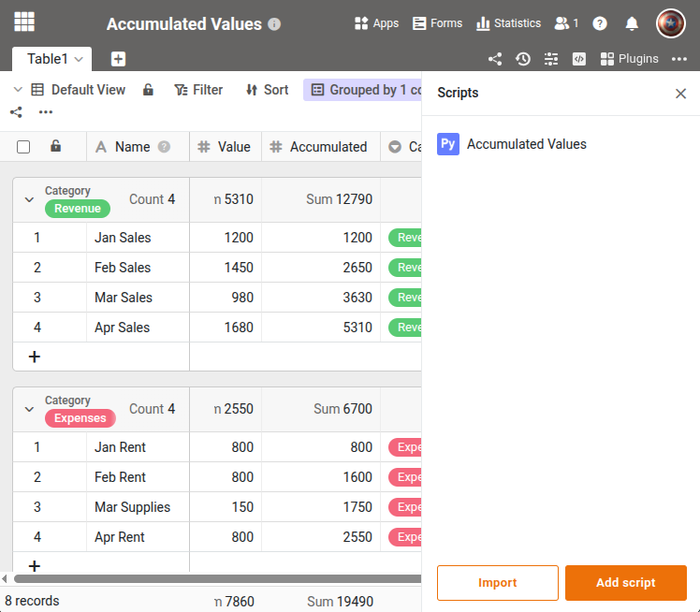Image resolution: width=700 pixels, height=612 pixels.
Task: Open the user avatar menu
Action: click(x=671, y=23)
